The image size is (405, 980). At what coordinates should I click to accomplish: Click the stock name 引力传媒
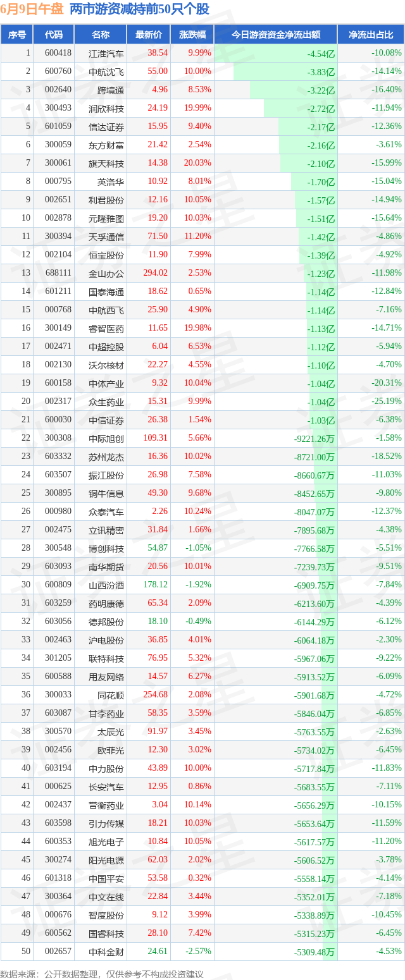106,824
